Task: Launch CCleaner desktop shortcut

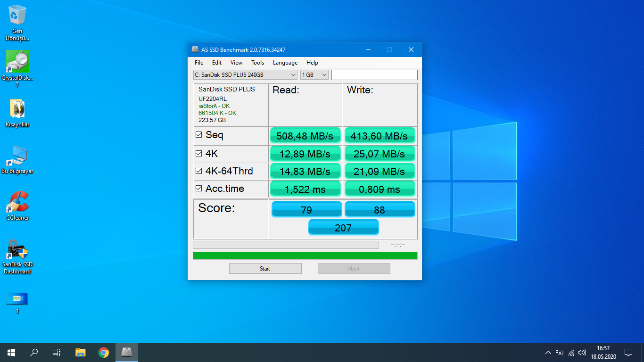Action: (17, 206)
